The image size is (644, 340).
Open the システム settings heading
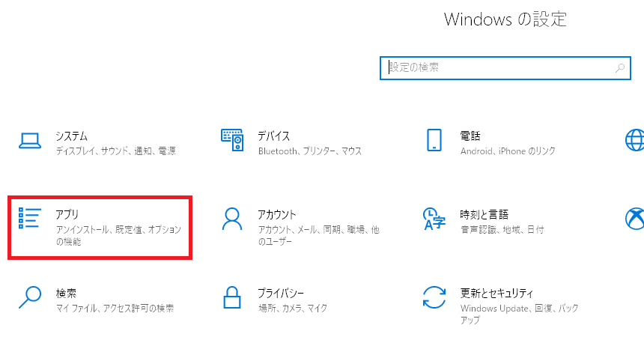click(71, 136)
